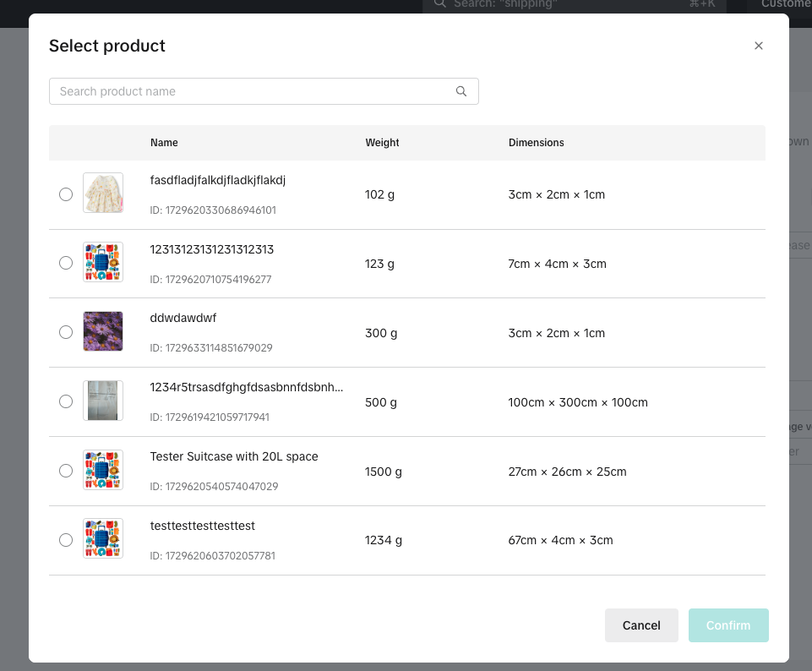Screen dimensions: 812x671
Task: Focus the Search product name field
Action: click(253, 91)
